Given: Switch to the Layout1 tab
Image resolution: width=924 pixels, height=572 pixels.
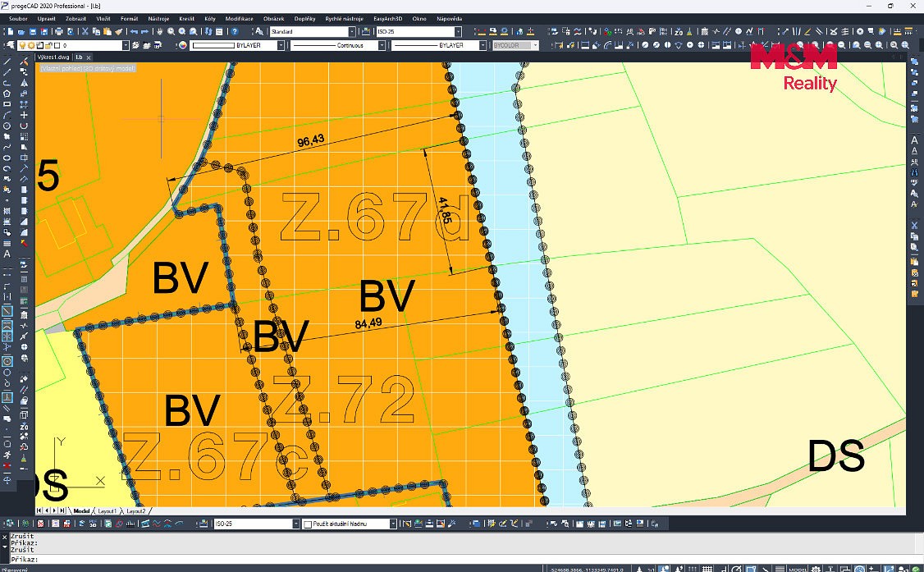Looking at the screenshot, I should click(107, 510).
